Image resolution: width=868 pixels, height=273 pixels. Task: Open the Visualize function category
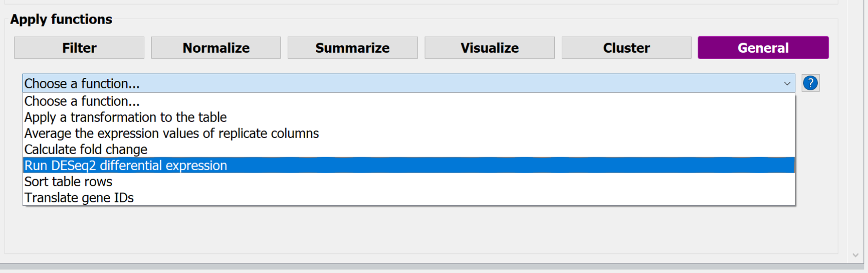(x=490, y=48)
